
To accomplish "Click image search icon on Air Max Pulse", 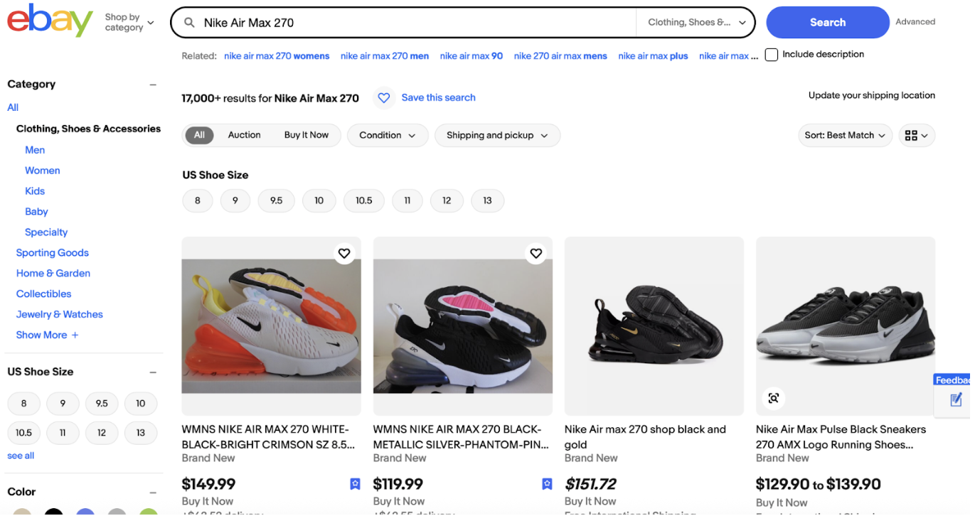I will coord(774,398).
